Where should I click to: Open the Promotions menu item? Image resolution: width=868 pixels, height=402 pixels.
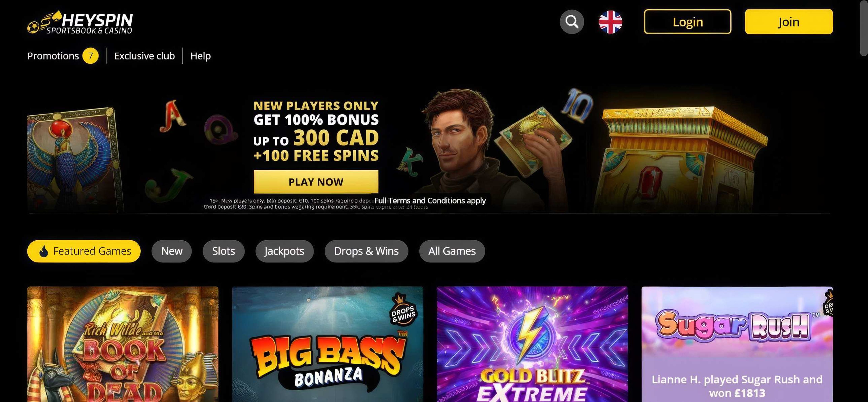(x=53, y=56)
